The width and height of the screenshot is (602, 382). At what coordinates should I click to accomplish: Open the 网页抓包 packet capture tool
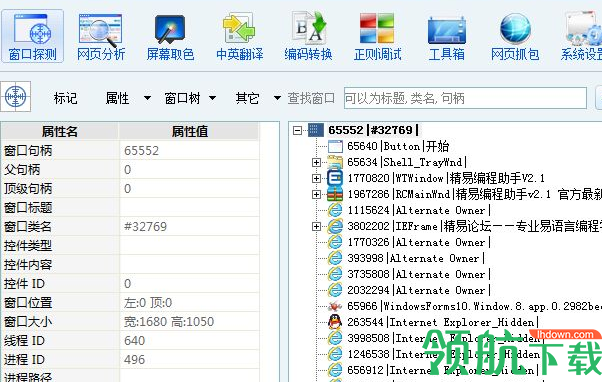pyautogui.click(x=515, y=36)
